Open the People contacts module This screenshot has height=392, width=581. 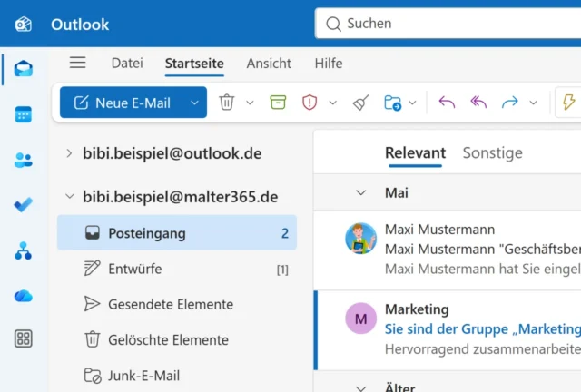(x=24, y=160)
